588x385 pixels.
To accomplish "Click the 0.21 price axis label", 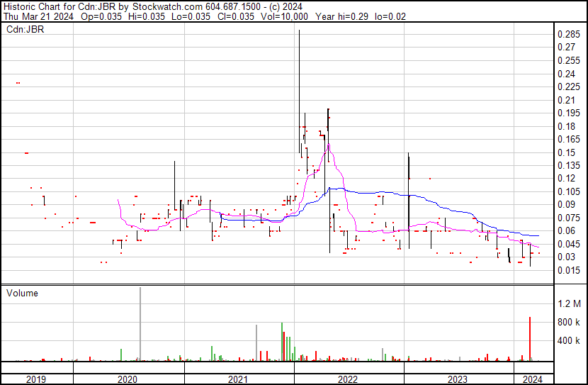I will 566,100.
